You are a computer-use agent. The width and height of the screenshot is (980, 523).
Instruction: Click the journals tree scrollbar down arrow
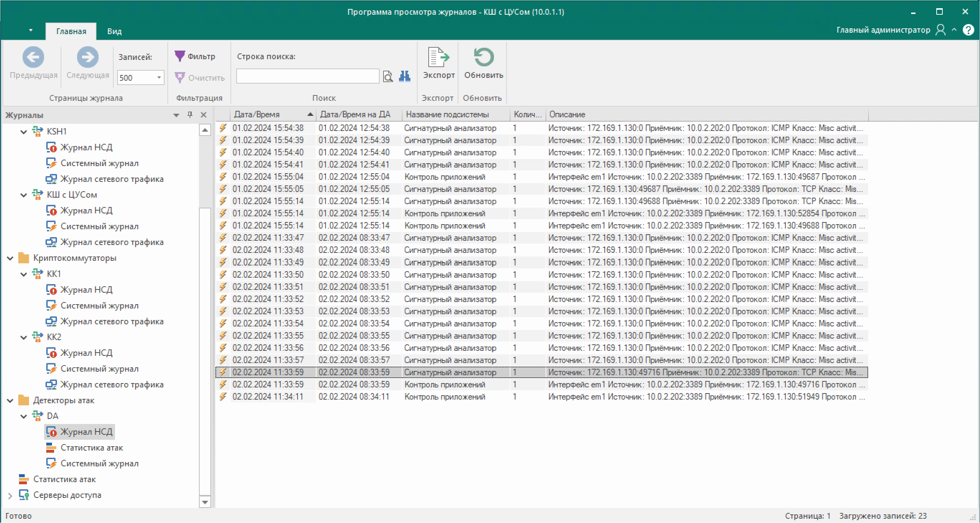(205, 502)
